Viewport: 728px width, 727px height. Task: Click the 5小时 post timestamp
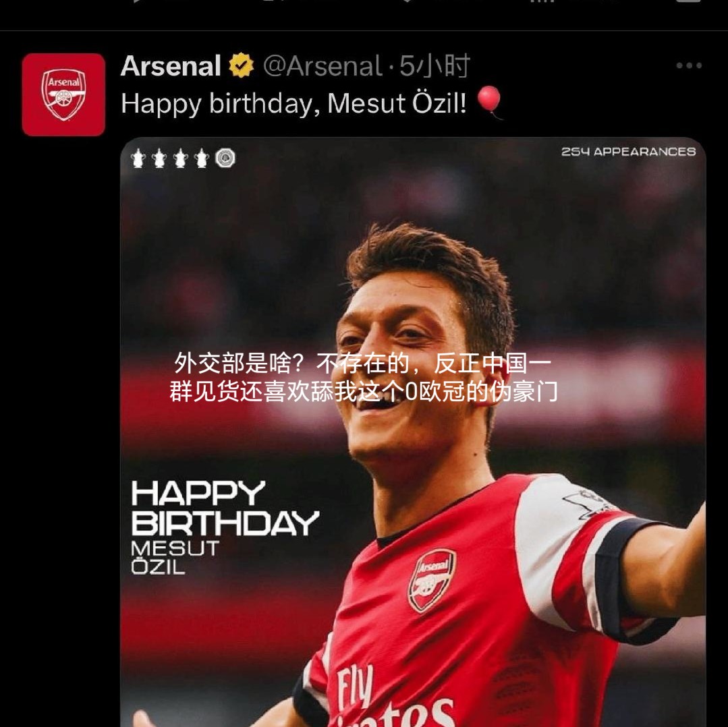point(435,66)
